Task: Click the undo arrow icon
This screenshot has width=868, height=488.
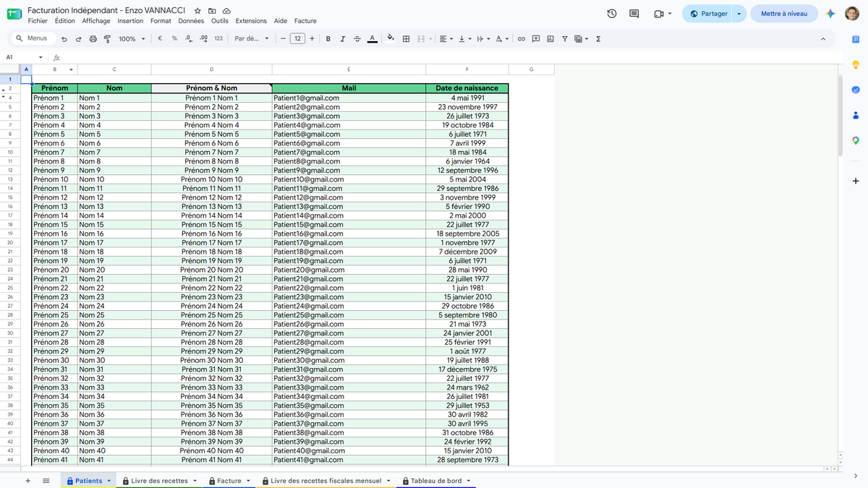Action: [x=64, y=38]
